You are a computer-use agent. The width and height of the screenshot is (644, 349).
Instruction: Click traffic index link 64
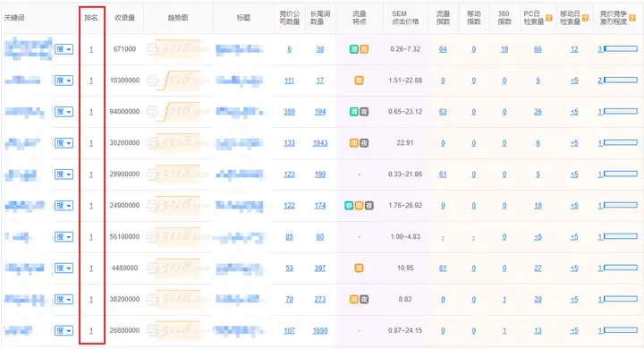(x=443, y=49)
